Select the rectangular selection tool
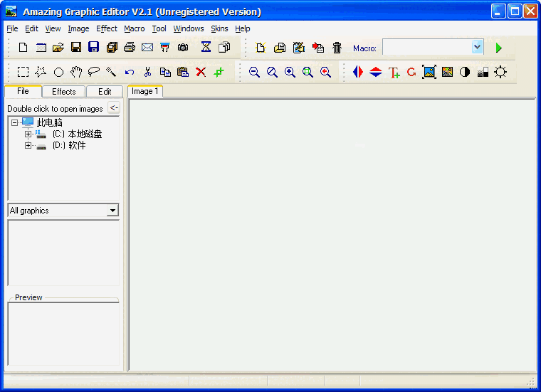Image resolution: width=541 pixels, height=392 pixels. [x=23, y=72]
